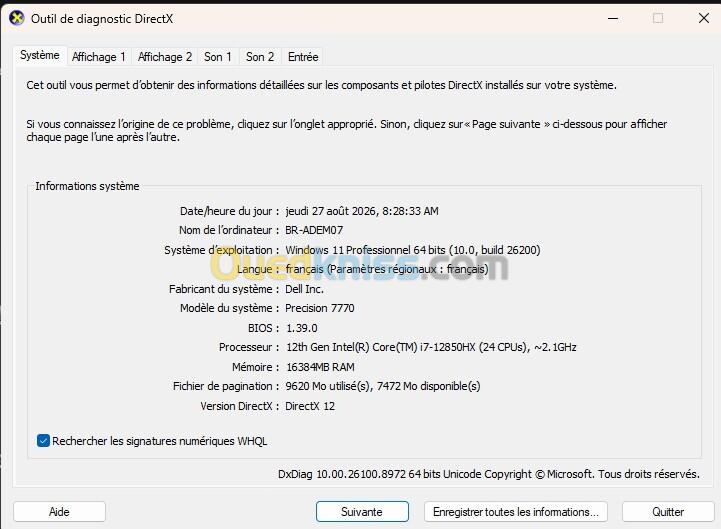Click the Processeur label

click(249, 347)
